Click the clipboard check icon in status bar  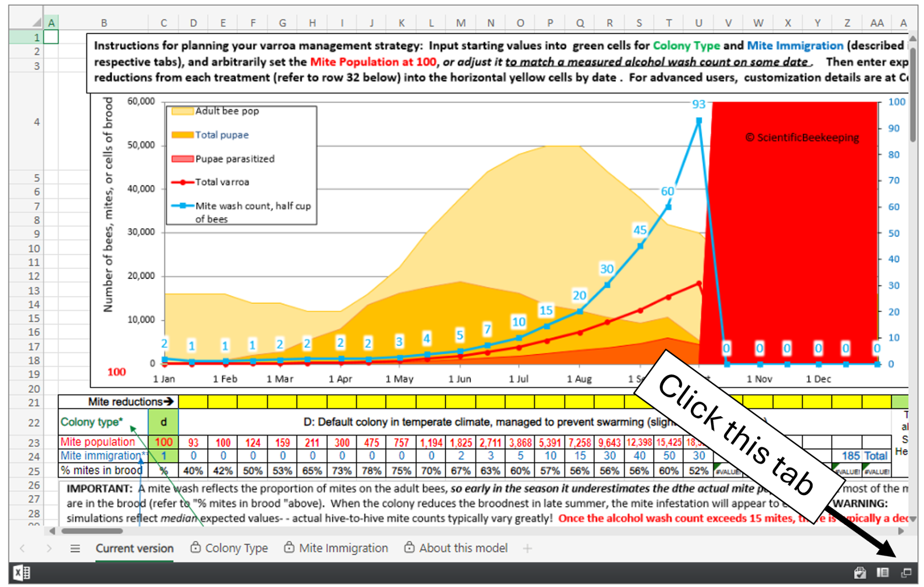tap(859, 573)
